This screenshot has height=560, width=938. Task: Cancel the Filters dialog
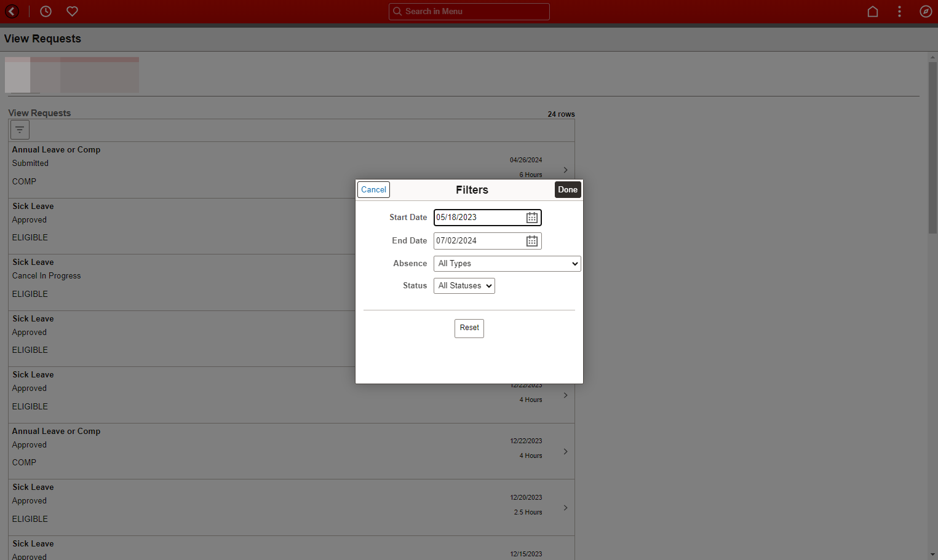[373, 189]
